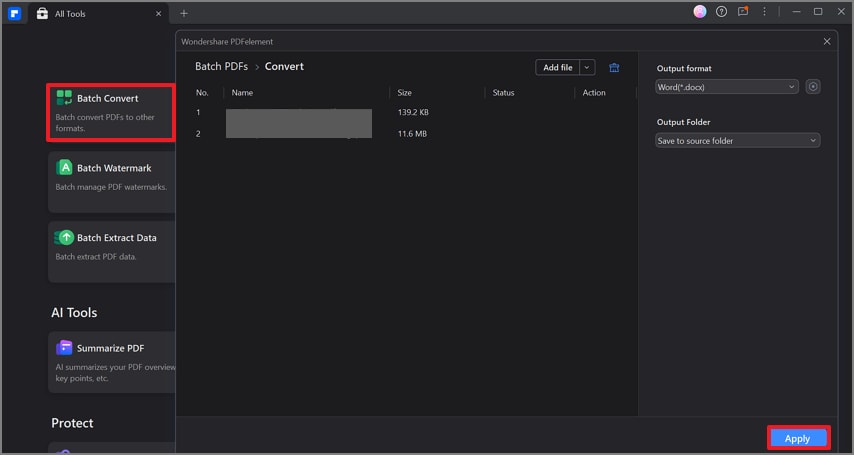Open the Batch Watermark tool card
This screenshot has height=455, width=854.
coord(112,182)
